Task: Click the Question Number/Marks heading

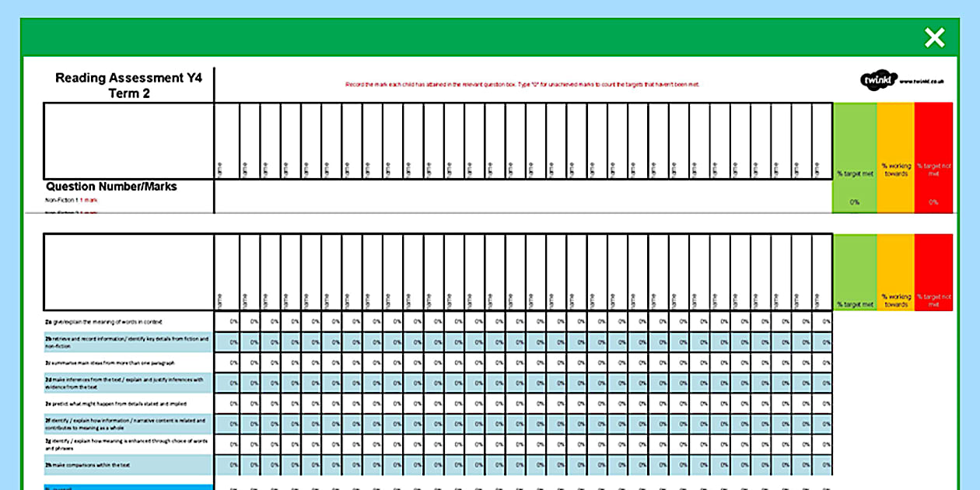Action: click(111, 187)
